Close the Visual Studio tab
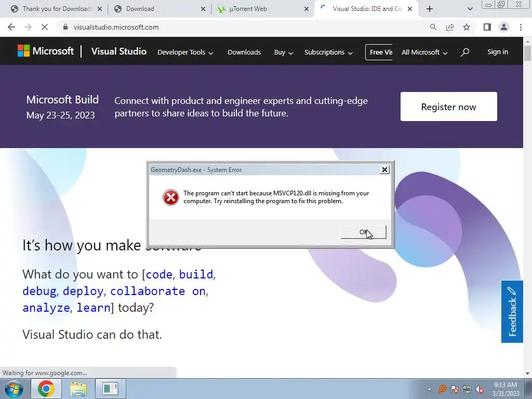The image size is (532, 399). (x=410, y=9)
